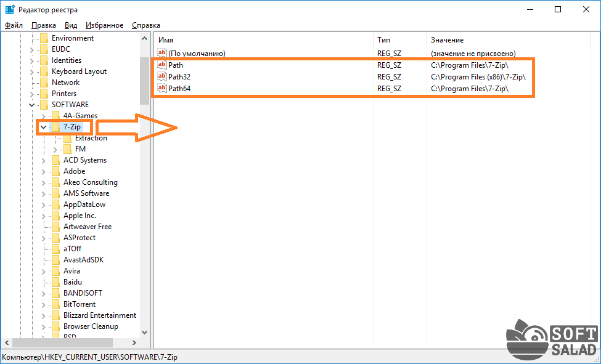Expand the Avira key
The width and height of the screenshot is (601, 364).
43,271
